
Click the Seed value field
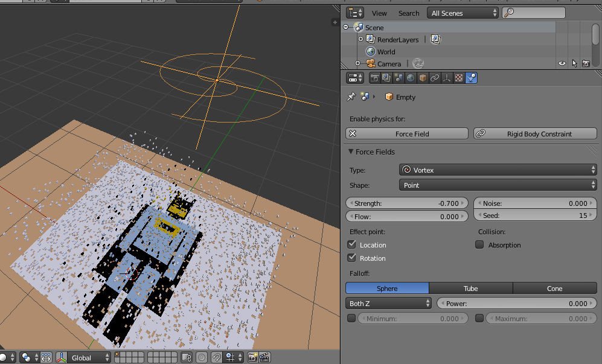tap(535, 216)
